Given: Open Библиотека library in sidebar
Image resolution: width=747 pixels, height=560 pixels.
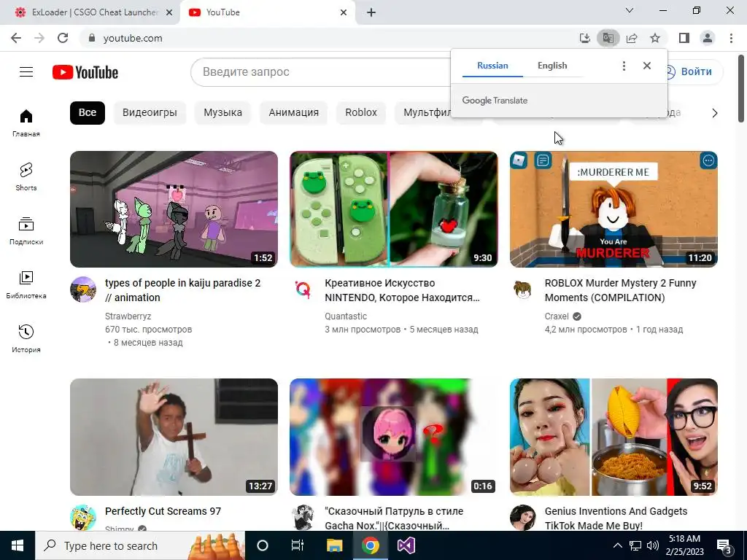Looking at the screenshot, I should 26,285.
